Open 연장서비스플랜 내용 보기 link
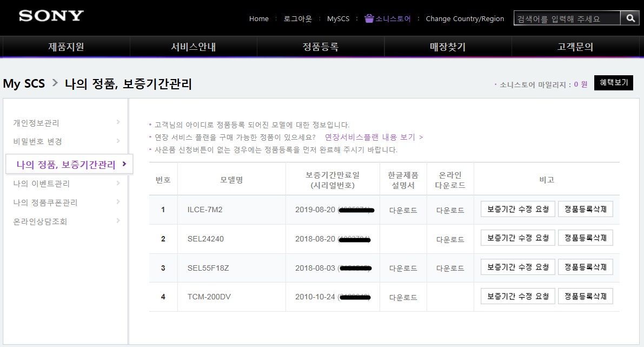 (374, 137)
